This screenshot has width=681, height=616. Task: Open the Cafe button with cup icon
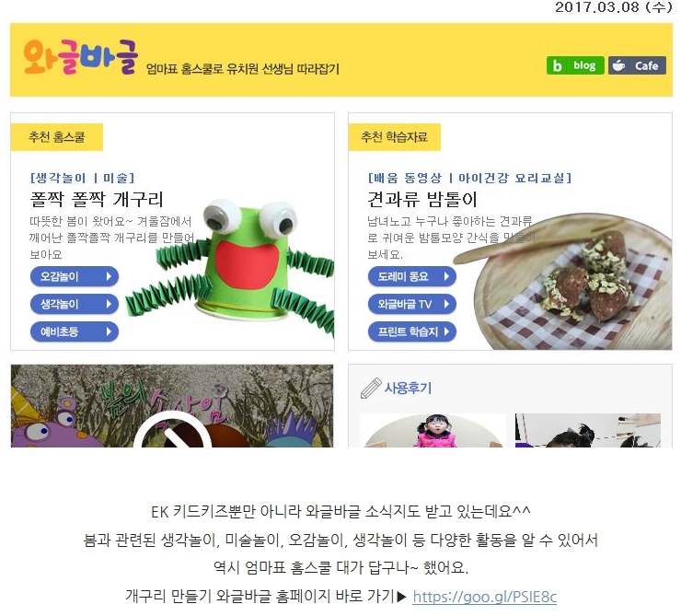(637, 65)
